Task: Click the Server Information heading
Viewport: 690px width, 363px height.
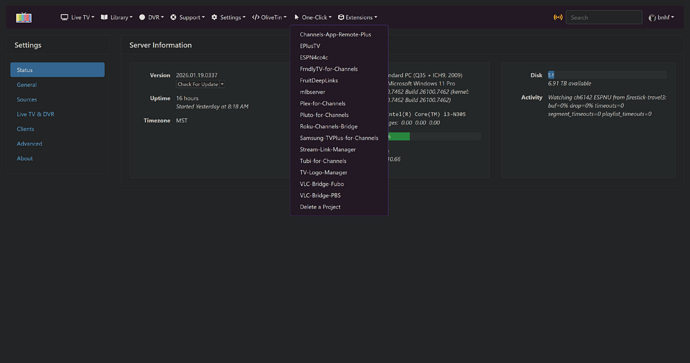Action: coord(161,45)
